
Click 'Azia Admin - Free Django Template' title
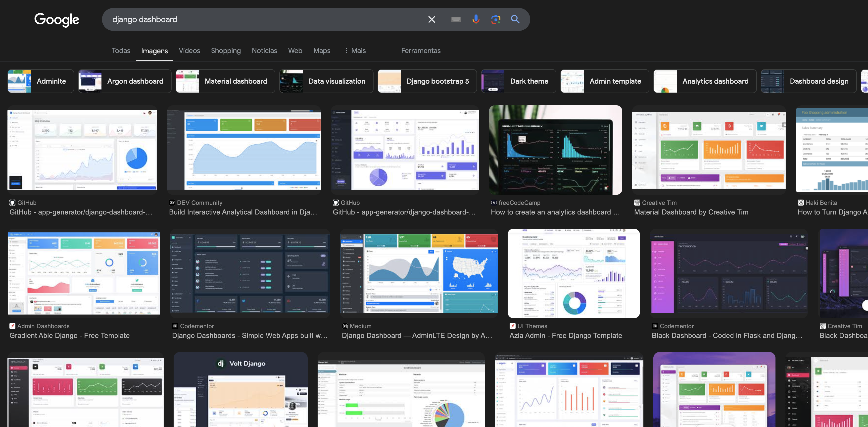click(x=566, y=336)
